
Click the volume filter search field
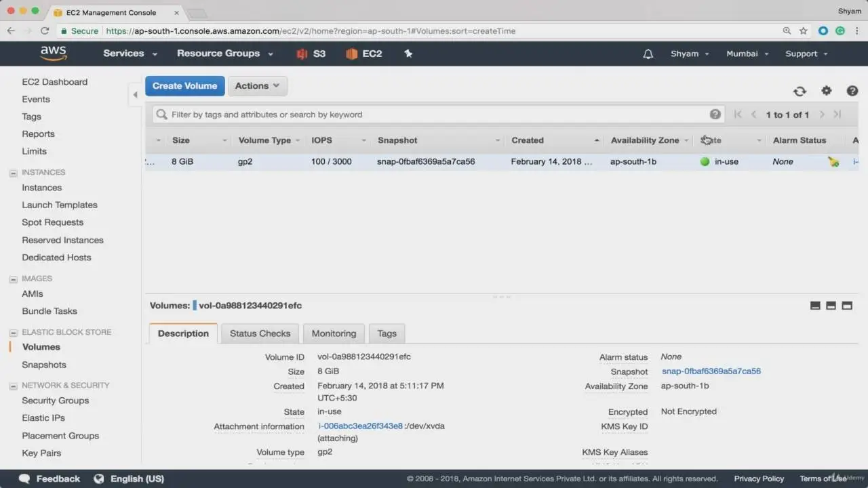pos(438,115)
